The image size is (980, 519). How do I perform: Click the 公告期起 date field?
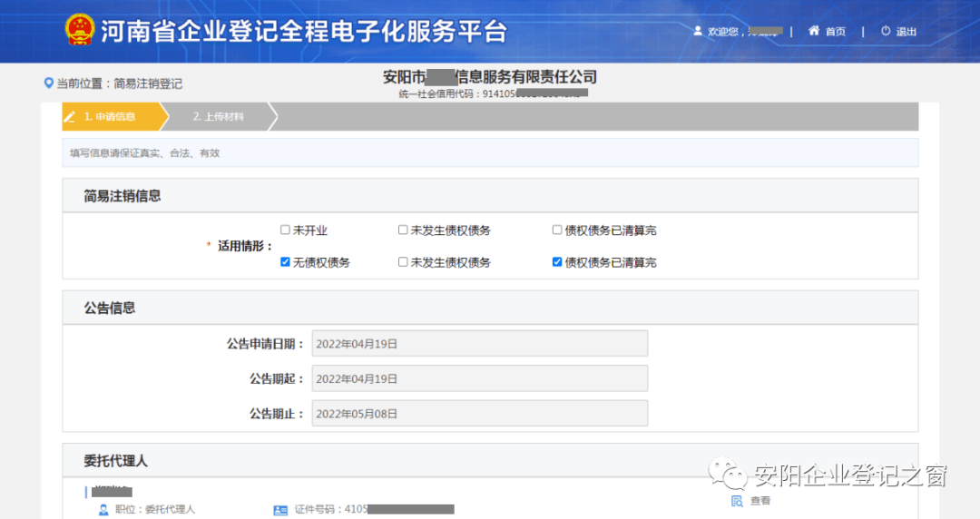tap(480, 378)
